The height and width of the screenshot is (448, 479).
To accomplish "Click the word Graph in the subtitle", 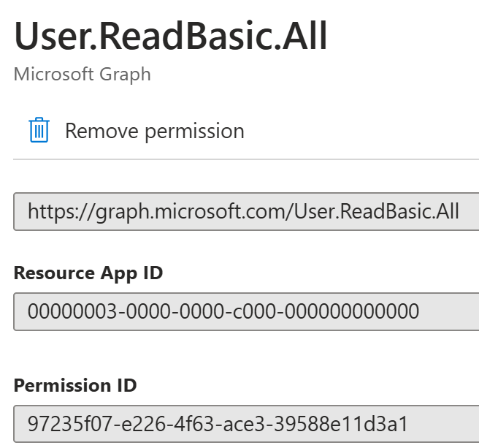I will [126, 75].
